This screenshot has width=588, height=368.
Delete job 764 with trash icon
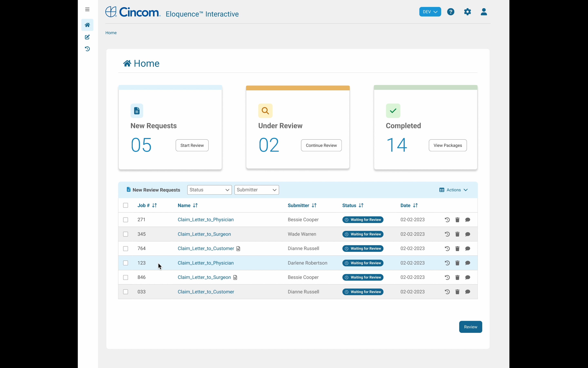(457, 248)
